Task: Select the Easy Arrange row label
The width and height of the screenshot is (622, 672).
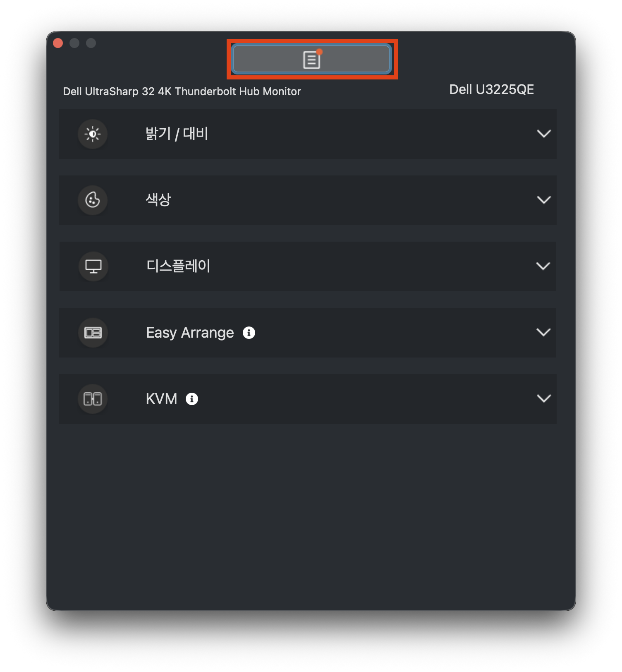Action: click(190, 333)
